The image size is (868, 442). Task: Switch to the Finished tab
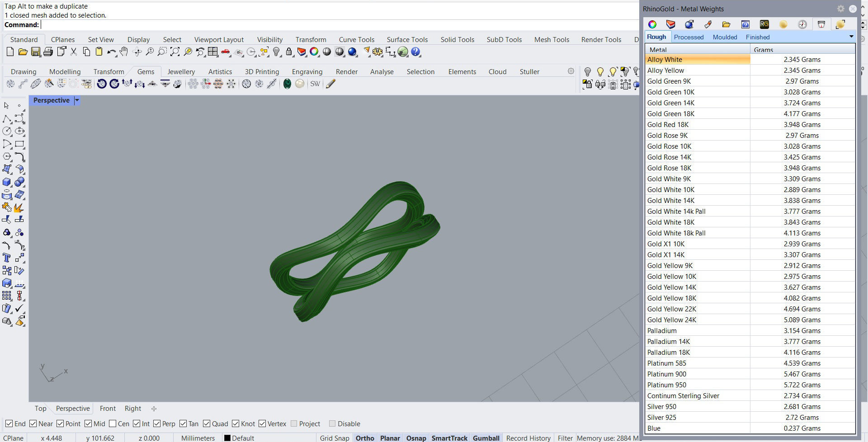click(x=758, y=37)
